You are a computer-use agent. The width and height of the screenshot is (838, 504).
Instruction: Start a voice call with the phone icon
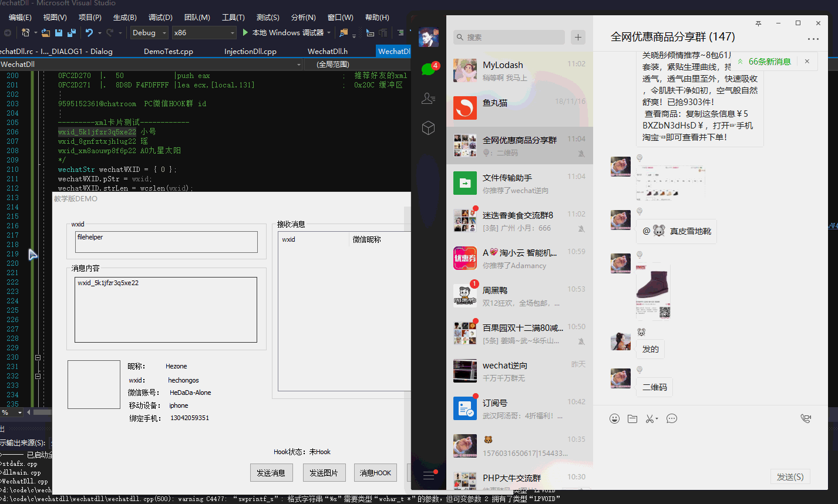[x=806, y=418]
